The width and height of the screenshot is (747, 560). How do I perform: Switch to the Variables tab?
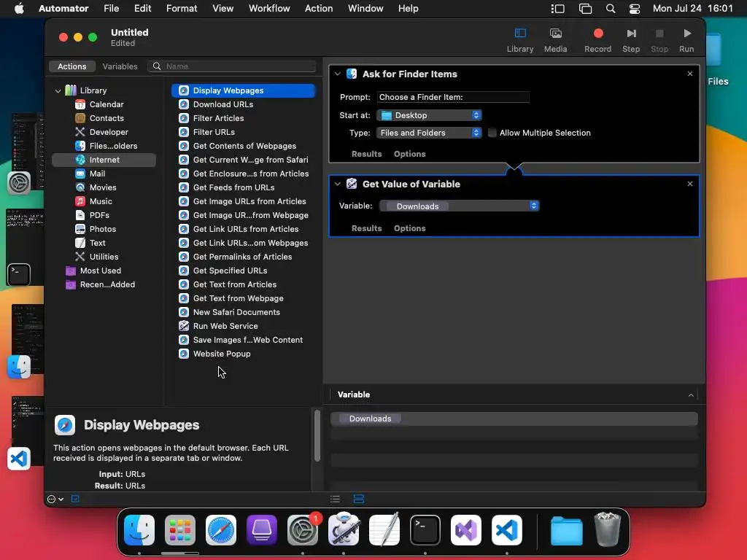tap(120, 66)
